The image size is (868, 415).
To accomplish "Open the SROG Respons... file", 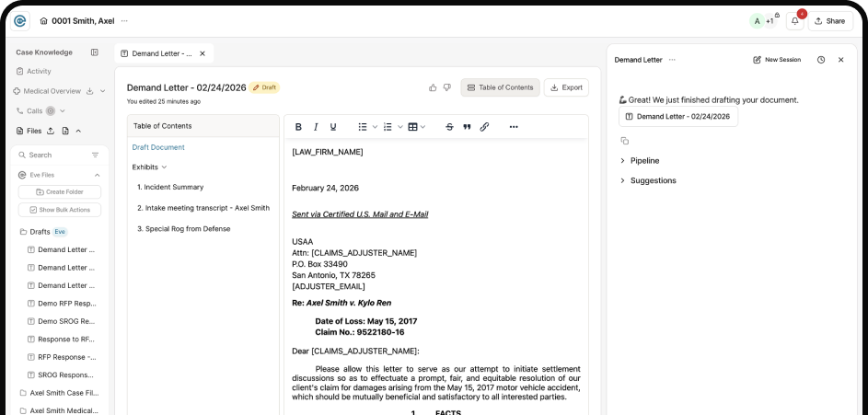I will [x=62, y=375].
